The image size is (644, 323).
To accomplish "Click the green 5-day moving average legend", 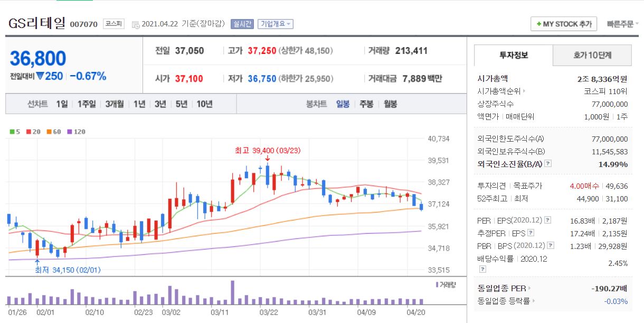I will pyautogui.click(x=14, y=132).
